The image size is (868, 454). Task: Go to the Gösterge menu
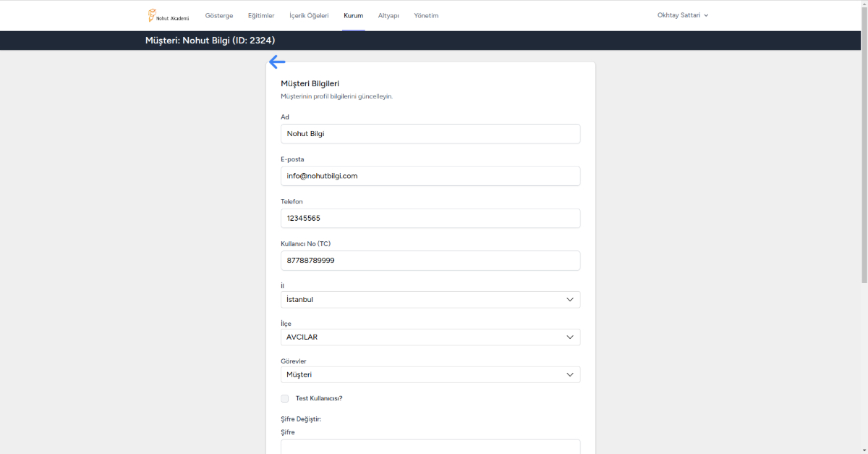(219, 15)
